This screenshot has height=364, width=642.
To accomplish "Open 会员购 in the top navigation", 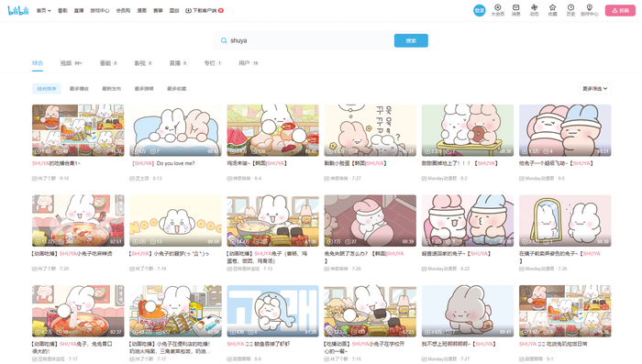I will (x=123, y=11).
